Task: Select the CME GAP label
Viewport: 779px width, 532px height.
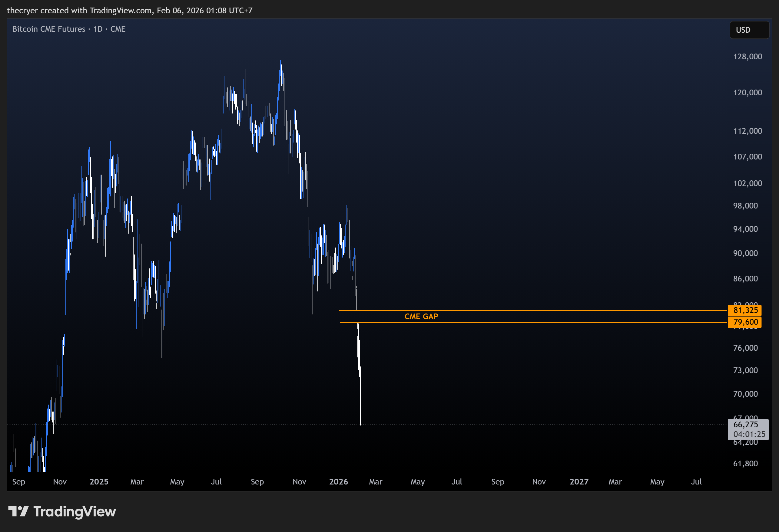Action: coord(421,316)
